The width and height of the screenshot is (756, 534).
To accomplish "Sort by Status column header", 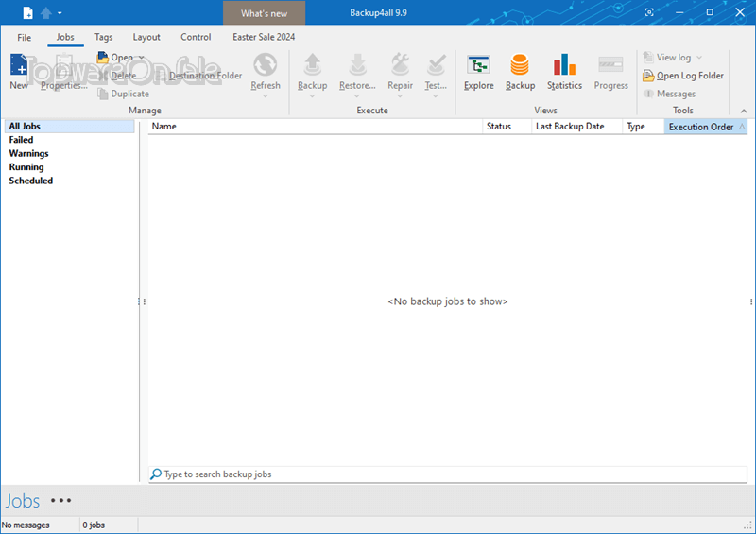I will click(x=507, y=127).
